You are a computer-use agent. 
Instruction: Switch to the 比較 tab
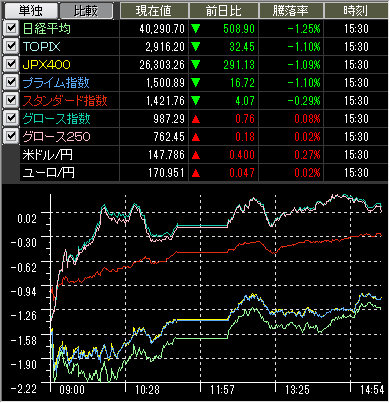pos(86,11)
